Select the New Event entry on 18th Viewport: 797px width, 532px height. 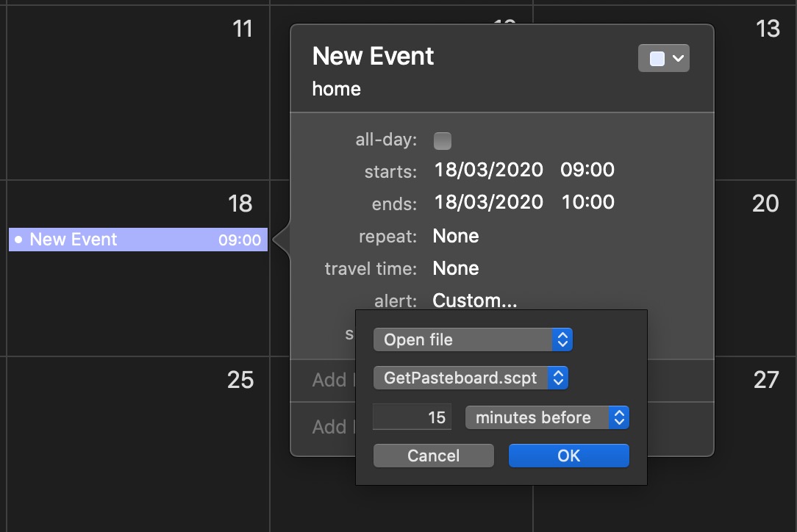(138, 240)
